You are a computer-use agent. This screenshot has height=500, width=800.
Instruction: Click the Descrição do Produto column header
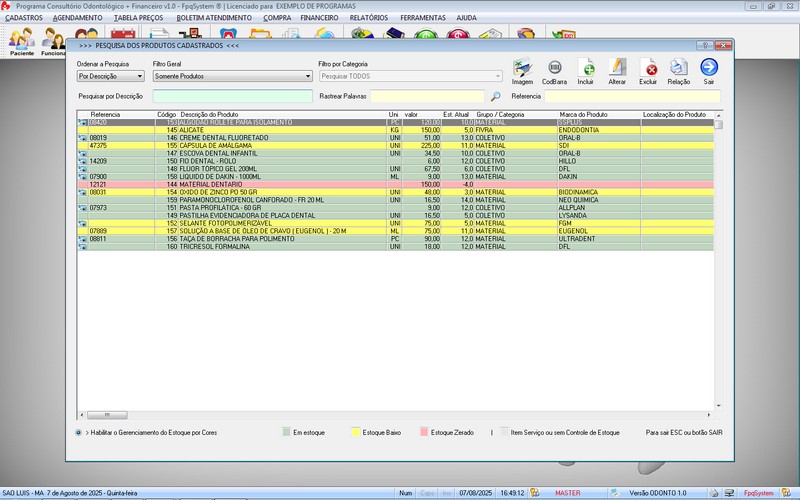pyautogui.click(x=209, y=115)
